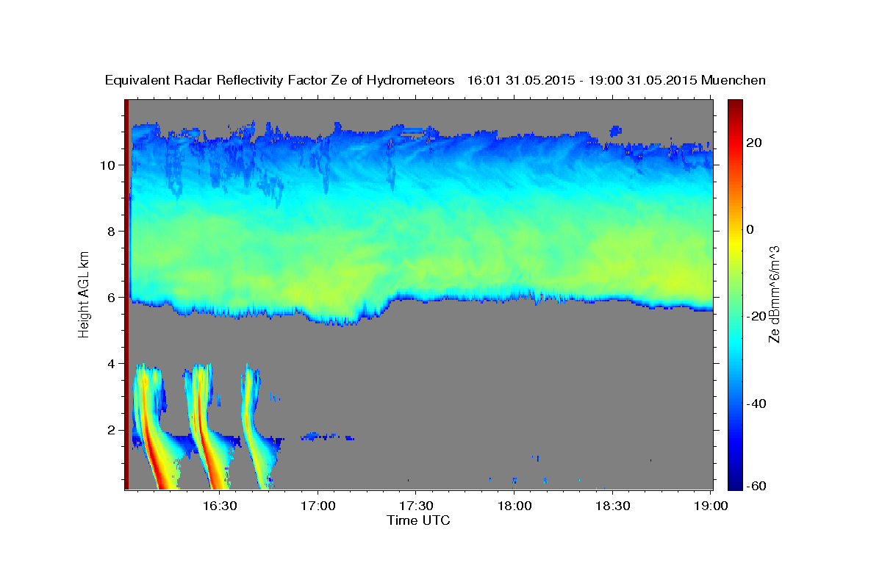Click the 16:30 time tick label

[x=220, y=506]
